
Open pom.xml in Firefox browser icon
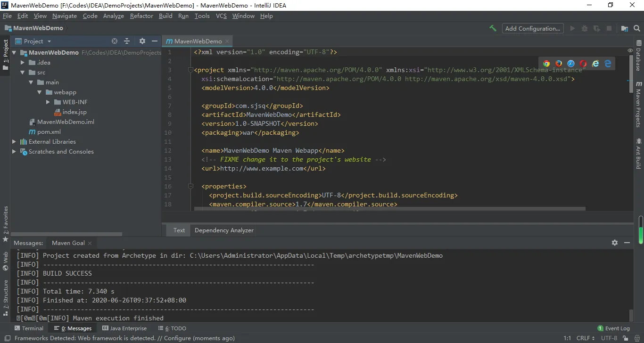559,64
